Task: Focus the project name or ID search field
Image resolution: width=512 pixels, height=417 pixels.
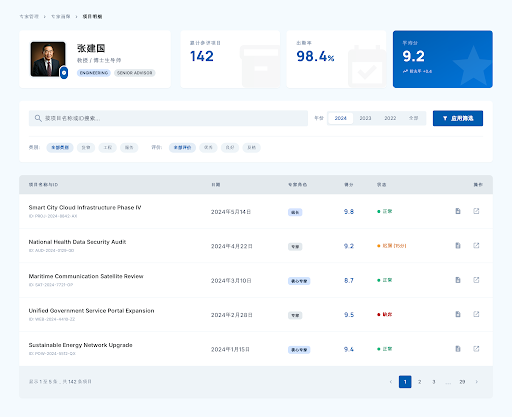Action: point(168,118)
